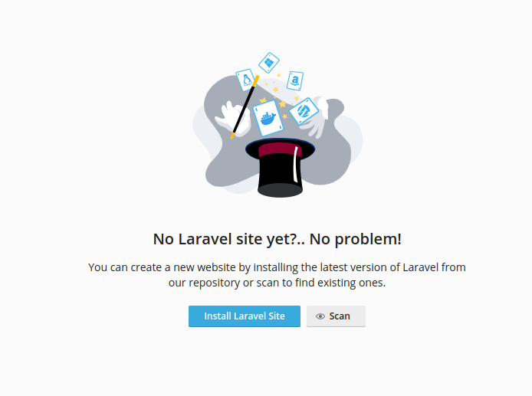
Task: Click the left white glove holding wand
Action: click(x=233, y=119)
